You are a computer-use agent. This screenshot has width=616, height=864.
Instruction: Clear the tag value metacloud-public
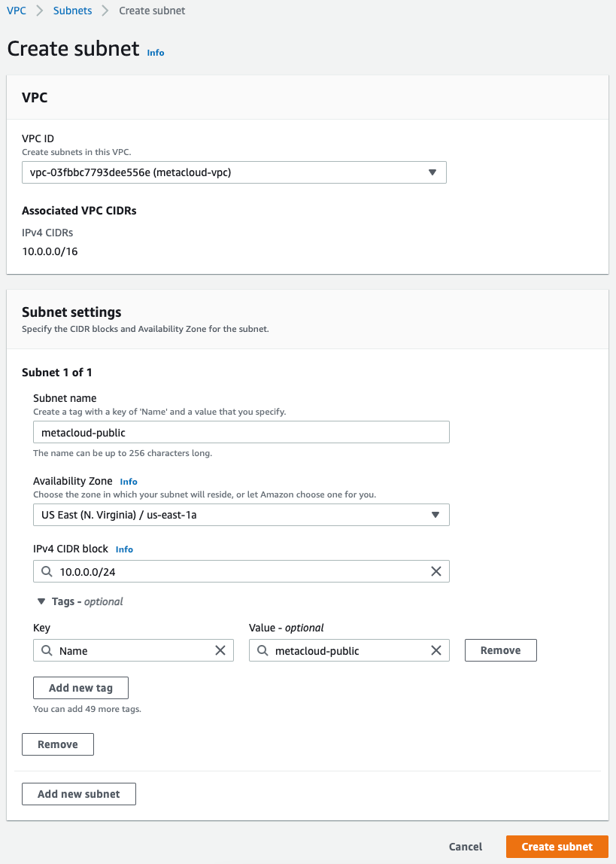coord(435,650)
